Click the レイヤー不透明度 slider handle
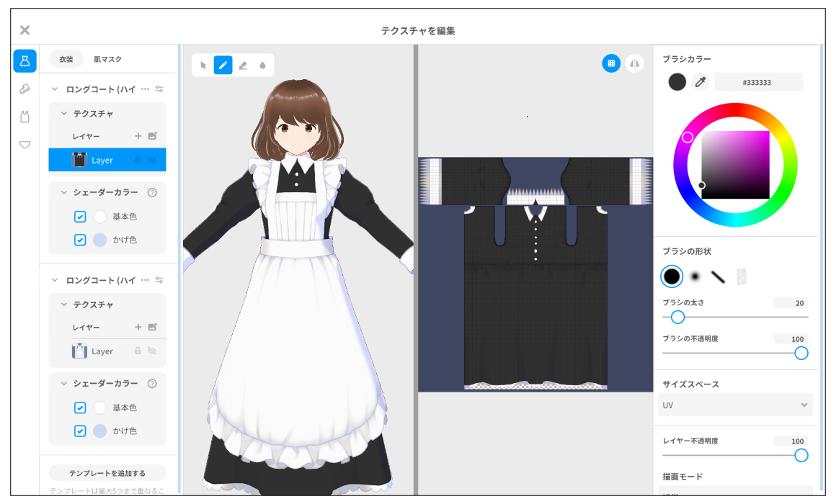The width and height of the screenshot is (836, 504). click(801, 456)
